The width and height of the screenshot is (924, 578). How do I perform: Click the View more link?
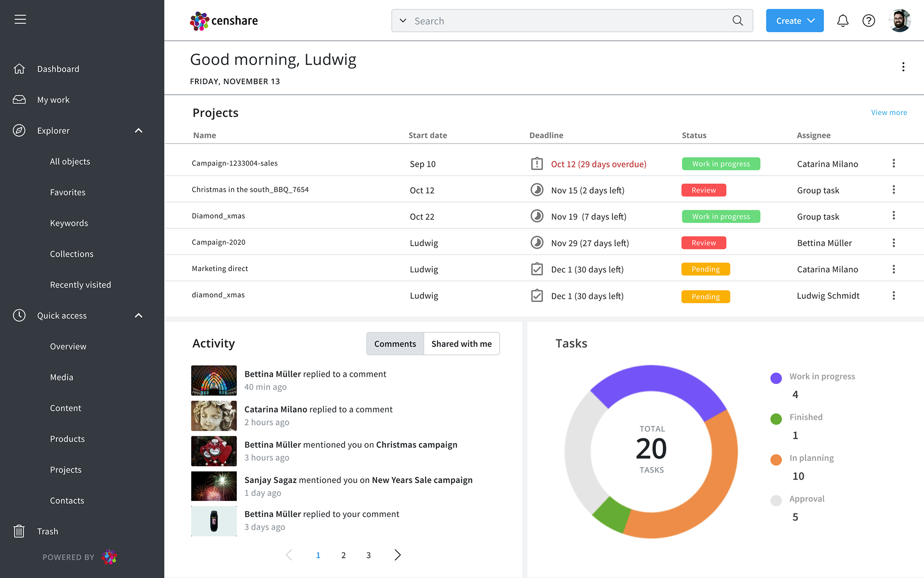(x=888, y=112)
